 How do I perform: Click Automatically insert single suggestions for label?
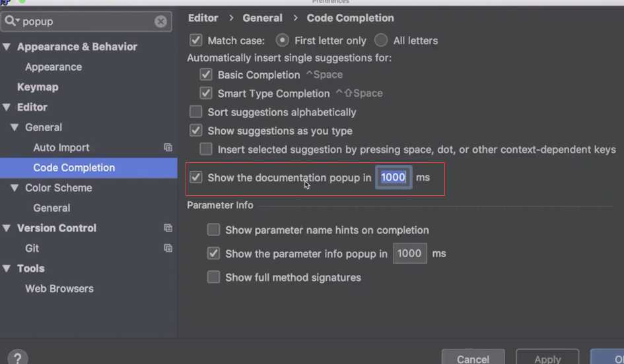(x=289, y=58)
